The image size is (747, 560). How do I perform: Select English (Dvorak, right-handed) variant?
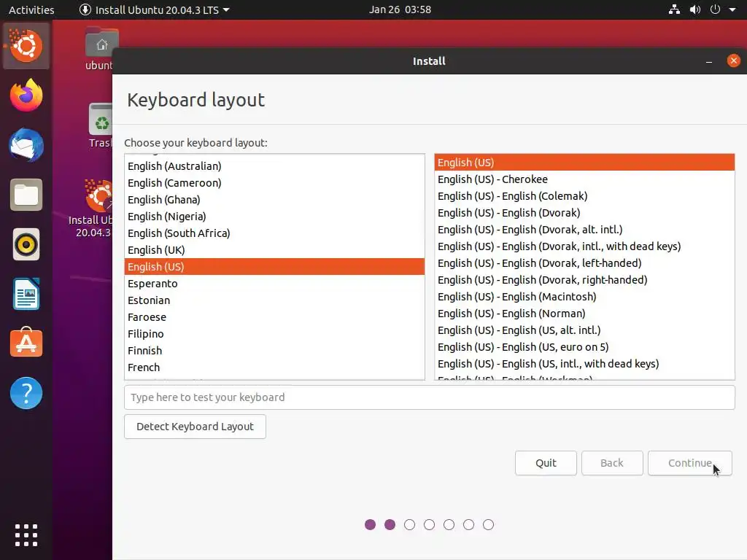click(x=584, y=279)
